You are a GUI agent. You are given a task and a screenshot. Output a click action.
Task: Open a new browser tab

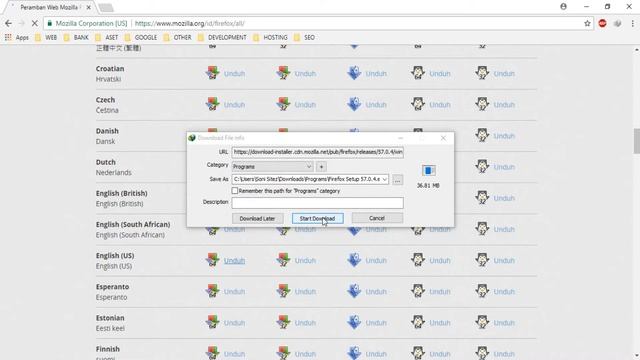106,7
